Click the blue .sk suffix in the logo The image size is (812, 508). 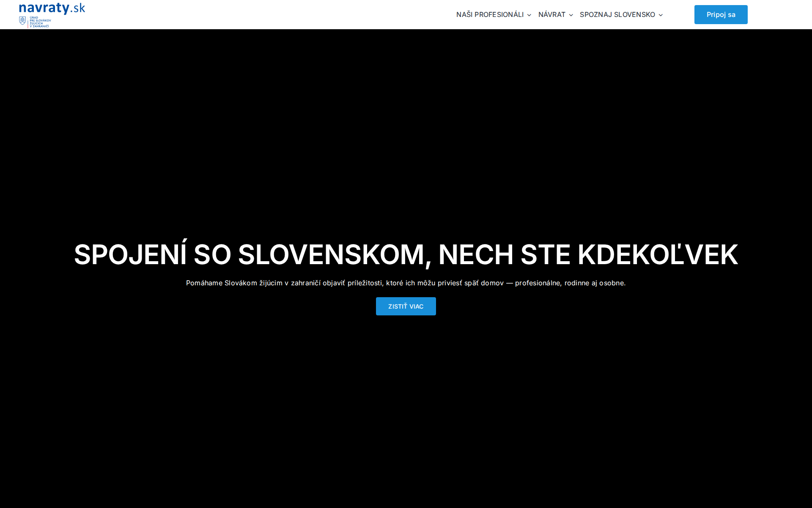(77, 7)
